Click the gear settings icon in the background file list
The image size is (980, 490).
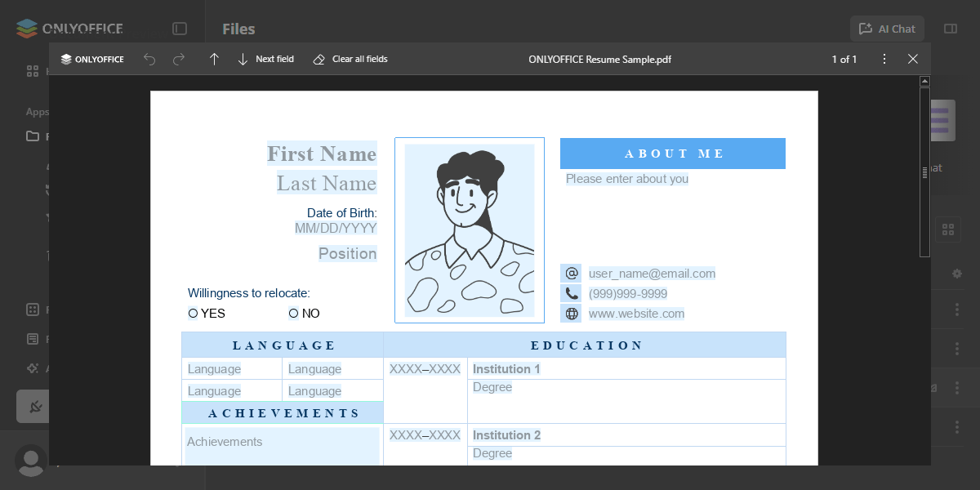pyautogui.click(x=957, y=273)
